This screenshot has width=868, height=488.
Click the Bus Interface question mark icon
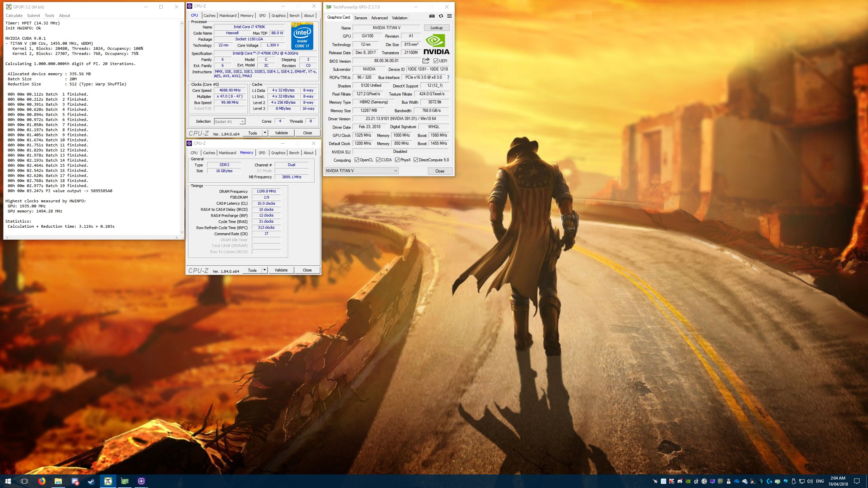[x=448, y=77]
